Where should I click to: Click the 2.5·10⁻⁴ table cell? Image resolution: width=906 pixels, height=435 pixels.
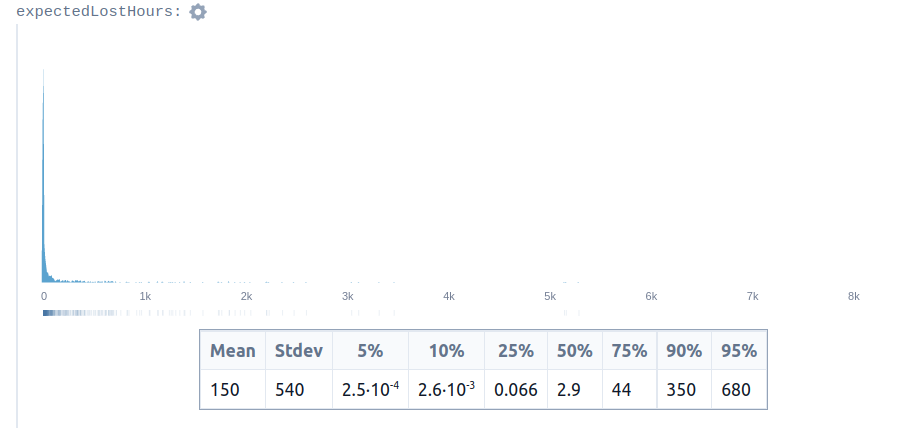click(x=370, y=389)
